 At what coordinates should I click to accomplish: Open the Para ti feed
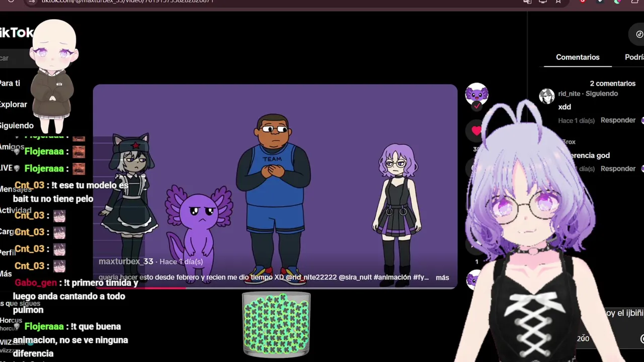(x=10, y=83)
